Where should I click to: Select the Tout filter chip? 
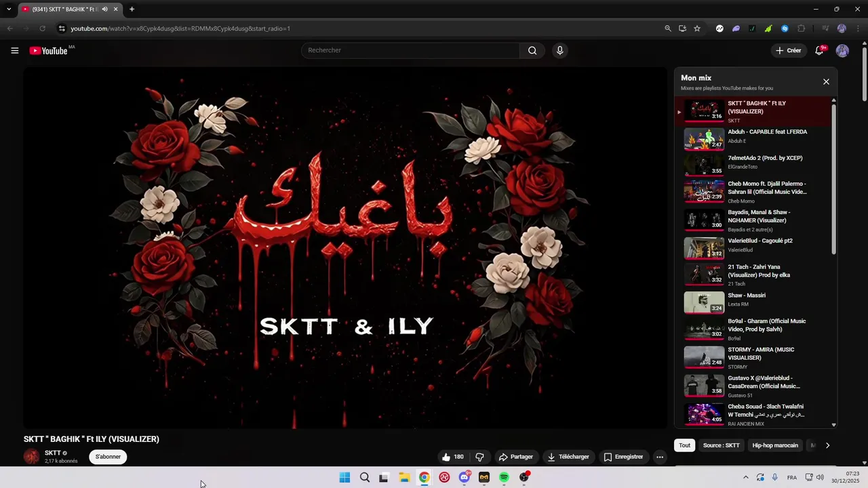tap(685, 445)
